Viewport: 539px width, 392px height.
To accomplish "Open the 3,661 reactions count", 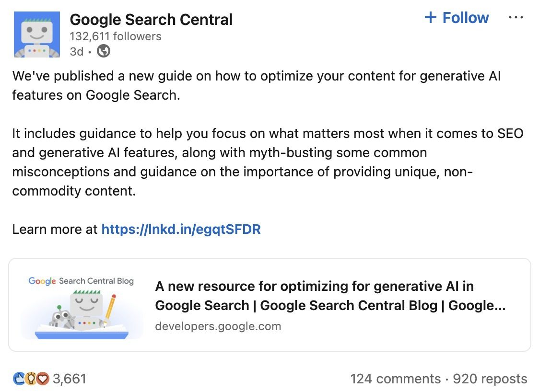I will click(70, 379).
